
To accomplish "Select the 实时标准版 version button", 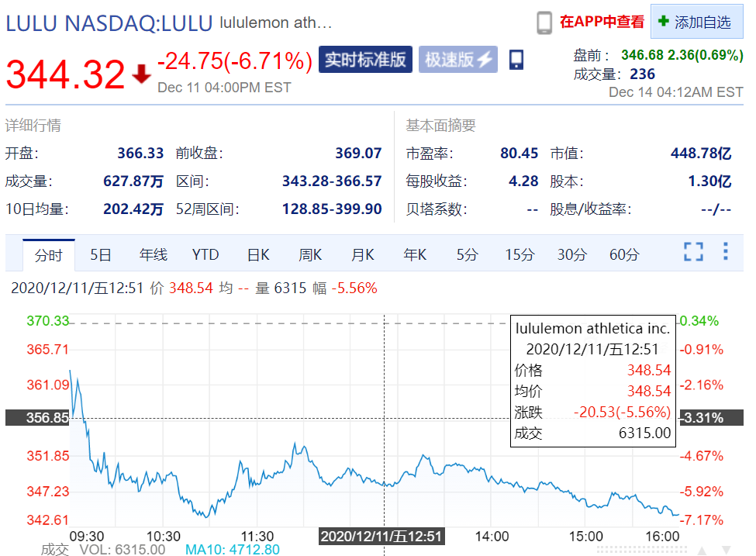I will coord(365,60).
